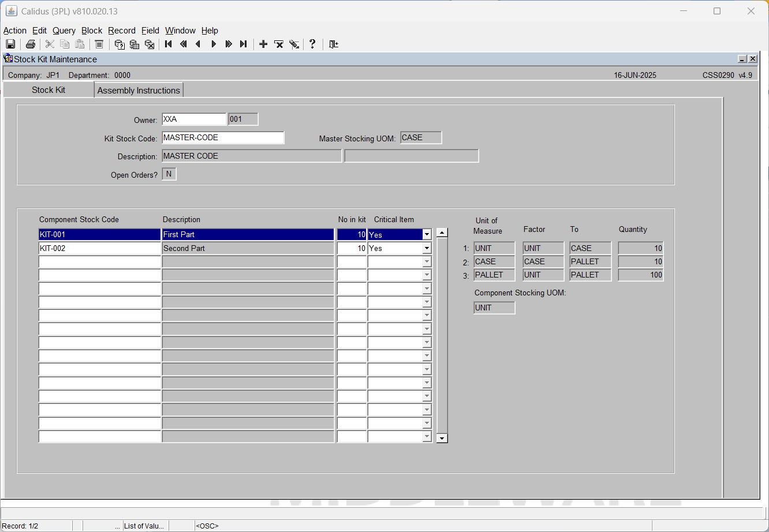
Task: Jump to the first record icon
Action: pyautogui.click(x=169, y=44)
